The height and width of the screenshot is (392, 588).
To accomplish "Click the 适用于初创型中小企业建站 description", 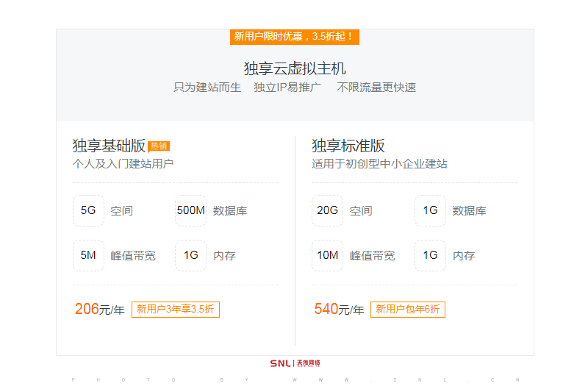I will point(379,163).
